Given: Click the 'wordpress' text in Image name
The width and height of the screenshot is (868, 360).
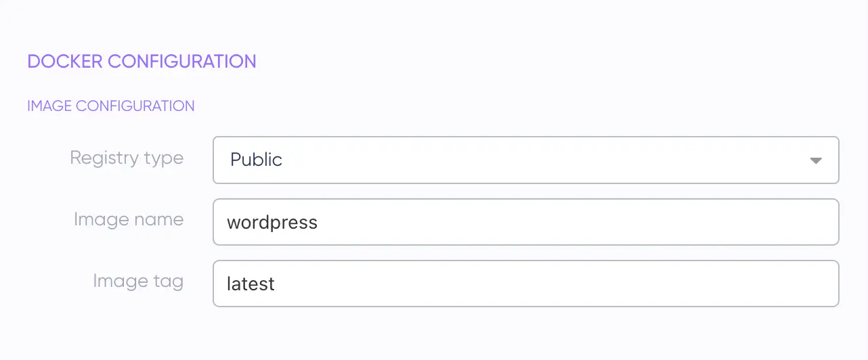Looking at the screenshot, I should point(272,223).
